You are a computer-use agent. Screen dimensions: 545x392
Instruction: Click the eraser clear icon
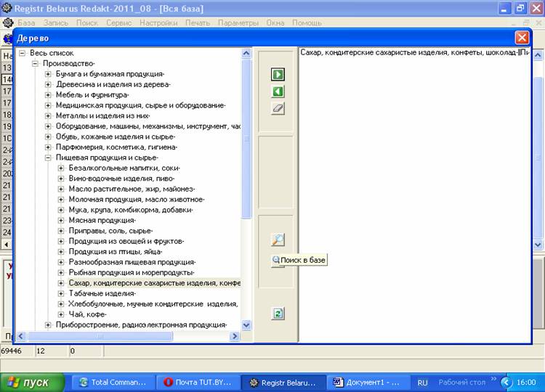pos(277,108)
